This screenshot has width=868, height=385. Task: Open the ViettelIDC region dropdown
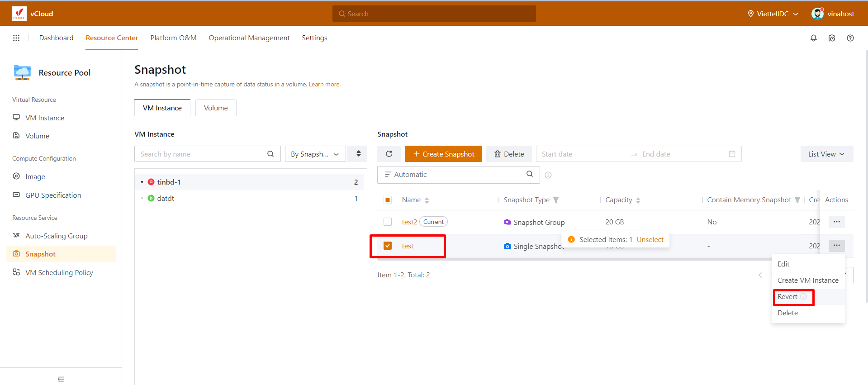(x=773, y=14)
